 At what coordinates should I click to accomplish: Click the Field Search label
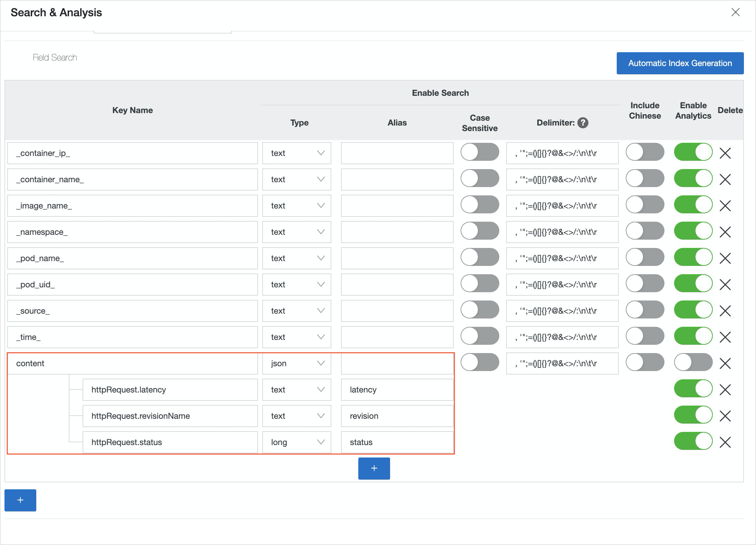point(55,57)
